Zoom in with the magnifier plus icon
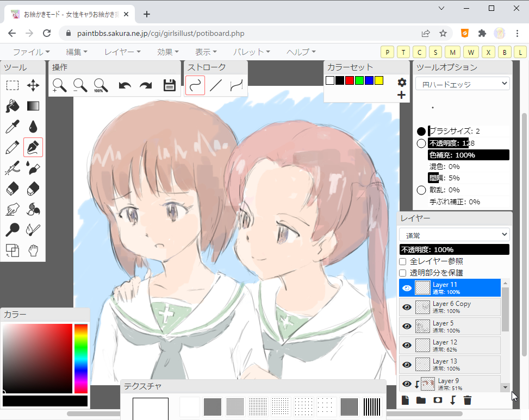Screen dimensions: 529x420 60,85
